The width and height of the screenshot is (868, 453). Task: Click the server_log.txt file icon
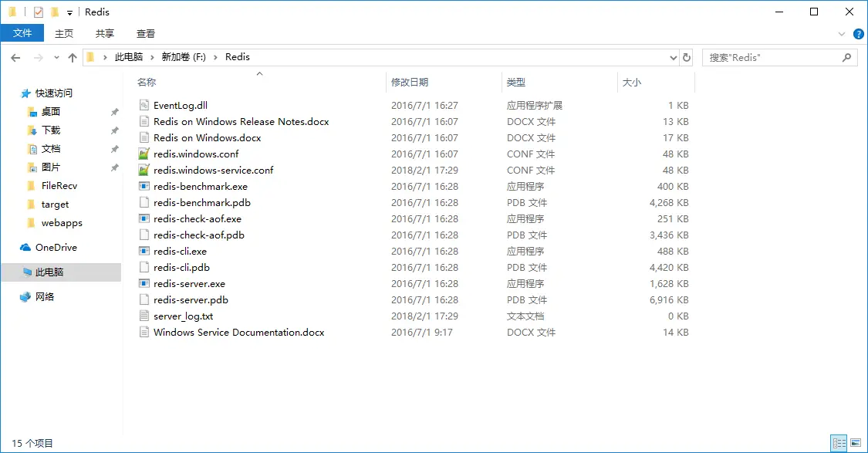coord(144,316)
